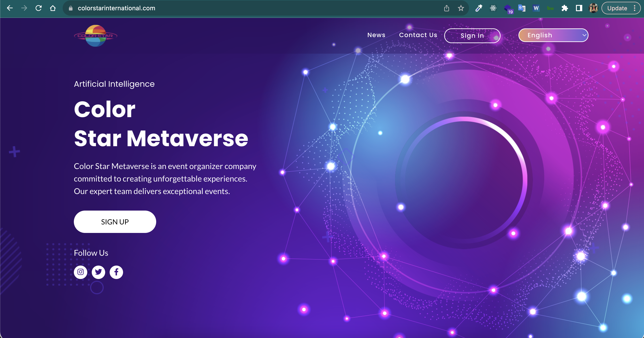The height and width of the screenshot is (338, 644).
Task: Go to Contact Us page
Action: pyautogui.click(x=418, y=35)
